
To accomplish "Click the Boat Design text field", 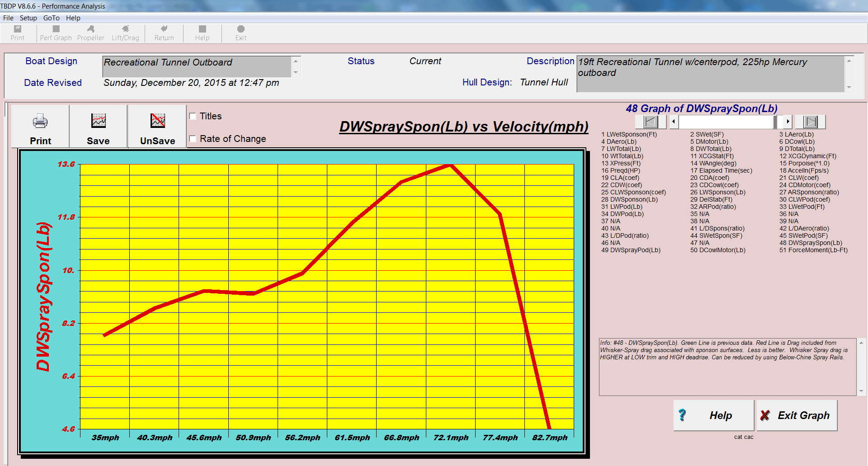I will click(197, 66).
